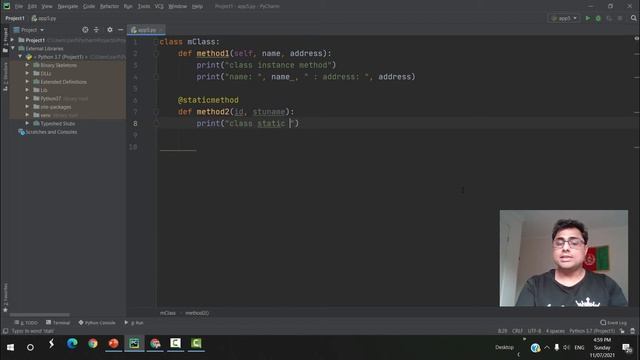
Task: Click Run with Coverage icon
Action: (609, 18)
